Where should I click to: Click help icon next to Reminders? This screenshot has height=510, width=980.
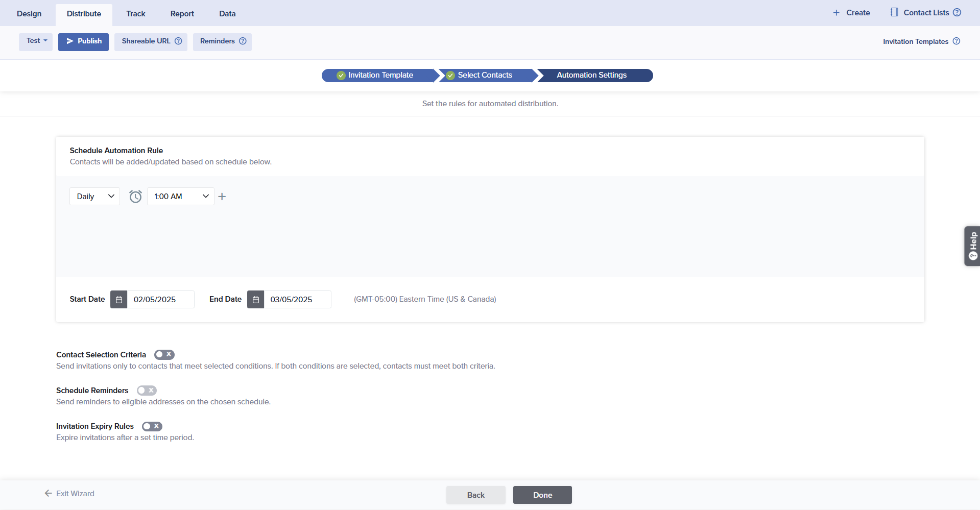tap(243, 41)
